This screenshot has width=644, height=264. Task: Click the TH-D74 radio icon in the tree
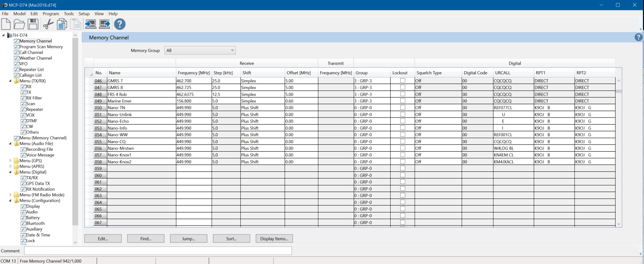9,35
